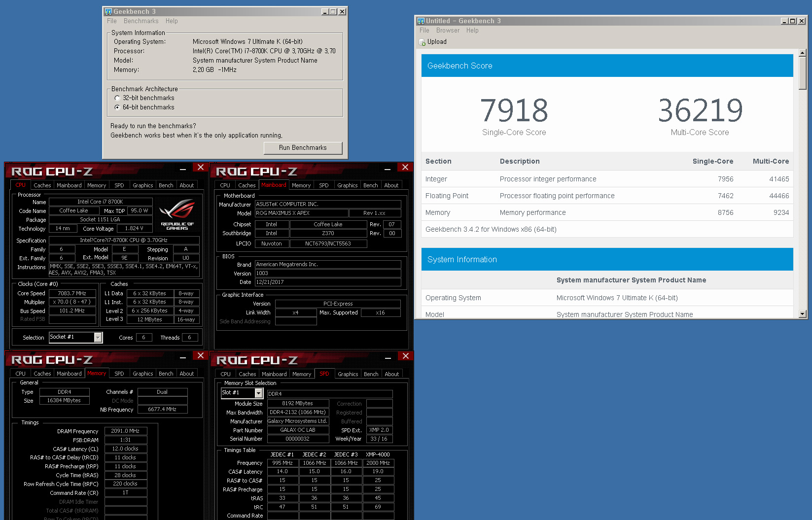Click Geekbench 3.4.2 for Windows version text
Screen dimensions: 812x520
click(491, 229)
